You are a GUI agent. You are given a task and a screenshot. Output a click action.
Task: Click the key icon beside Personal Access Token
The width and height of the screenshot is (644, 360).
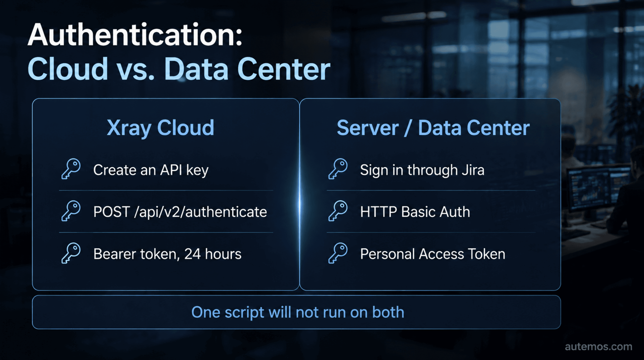[338, 253]
